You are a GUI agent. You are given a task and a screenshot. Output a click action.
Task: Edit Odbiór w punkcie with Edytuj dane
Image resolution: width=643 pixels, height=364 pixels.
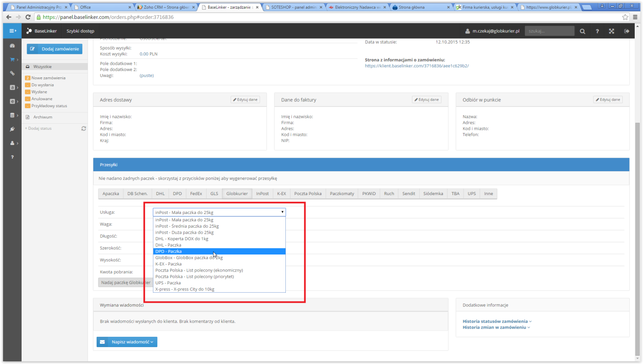pyautogui.click(x=608, y=99)
